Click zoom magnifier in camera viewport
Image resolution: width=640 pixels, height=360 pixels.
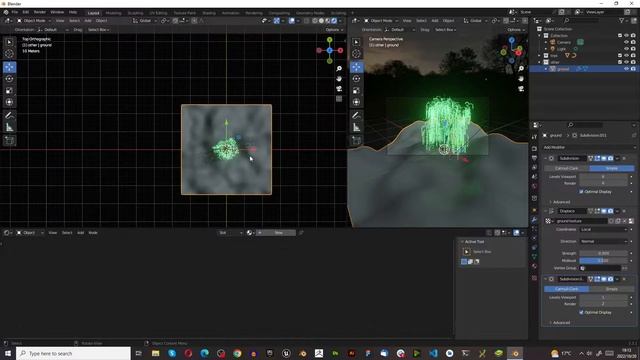pos(521,69)
